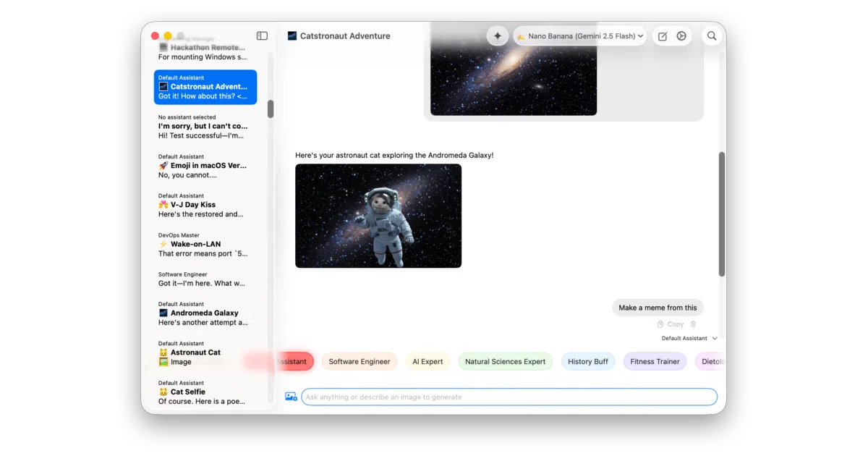
Task: Toggle the sidebar panel icon
Action: click(262, 36)
